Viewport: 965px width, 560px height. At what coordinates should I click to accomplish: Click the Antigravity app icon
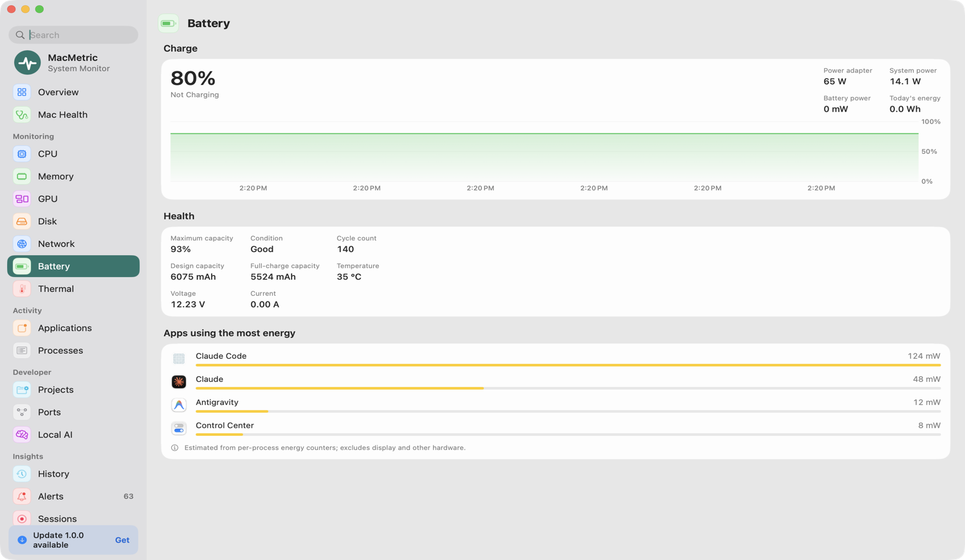click(x=179, y=405)
